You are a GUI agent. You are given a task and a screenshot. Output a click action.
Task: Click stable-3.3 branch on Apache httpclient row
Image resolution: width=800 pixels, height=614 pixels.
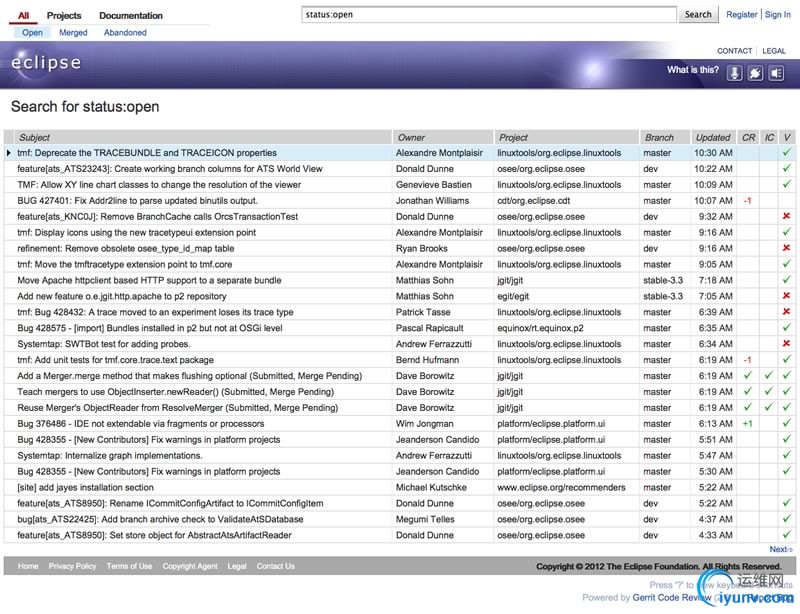[663, 280]
